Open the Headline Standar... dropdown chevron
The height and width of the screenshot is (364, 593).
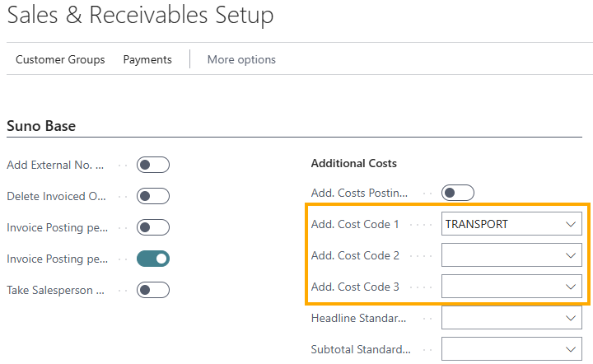[571, 318]
